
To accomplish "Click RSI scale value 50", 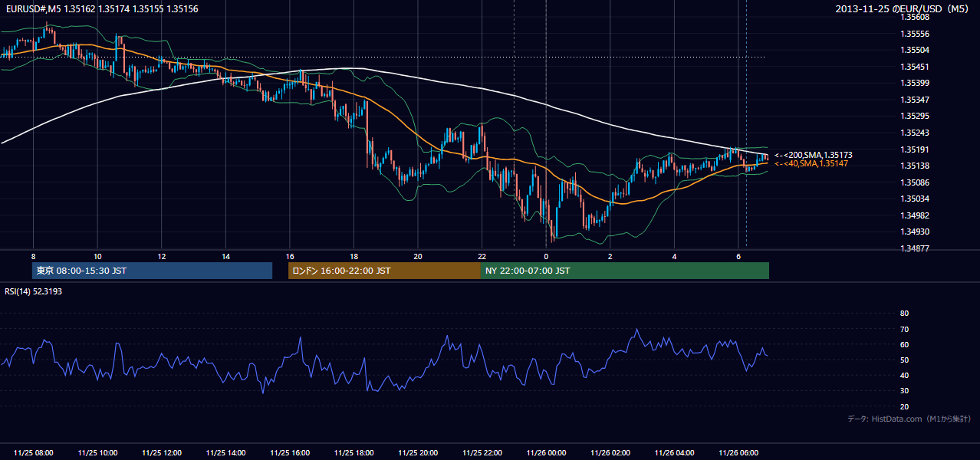I will [x=904, y=360].
